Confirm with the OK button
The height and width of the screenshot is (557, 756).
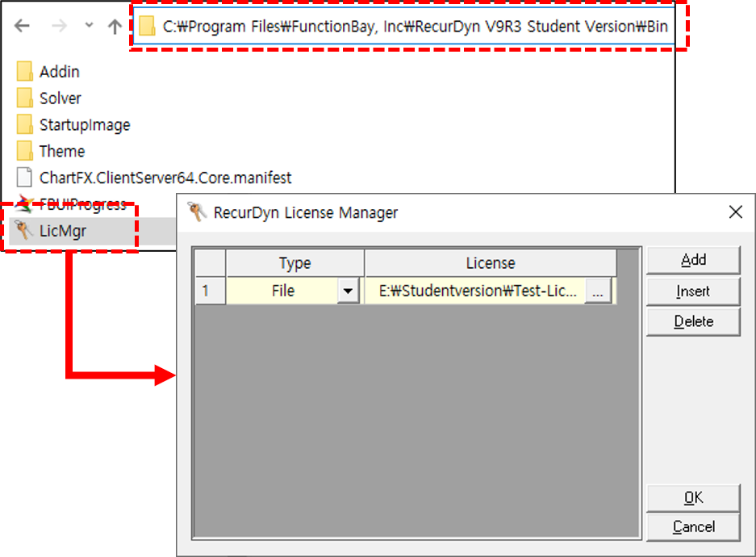(x=693, y=498)
